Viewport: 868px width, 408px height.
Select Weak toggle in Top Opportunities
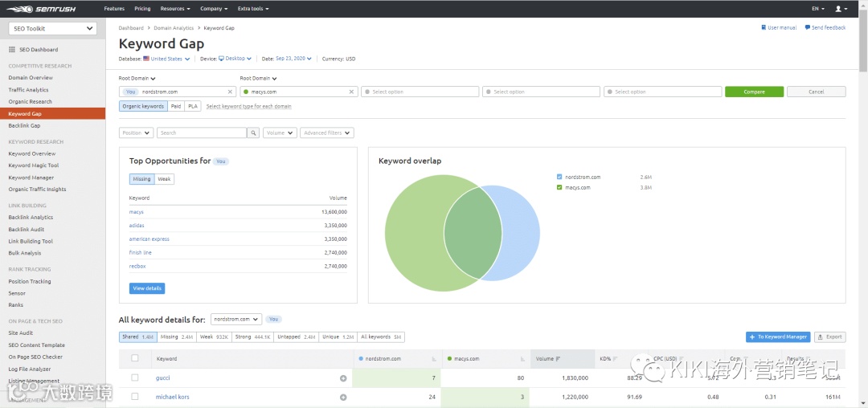pos(165,179)
